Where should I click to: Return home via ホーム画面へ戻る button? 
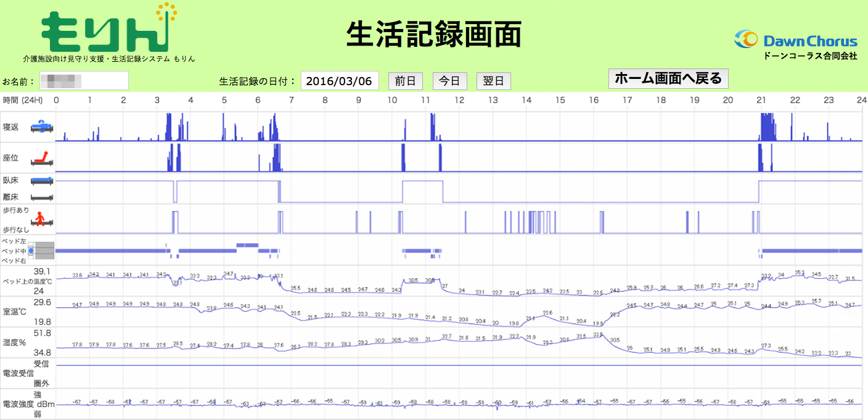[x=668, y=78]
